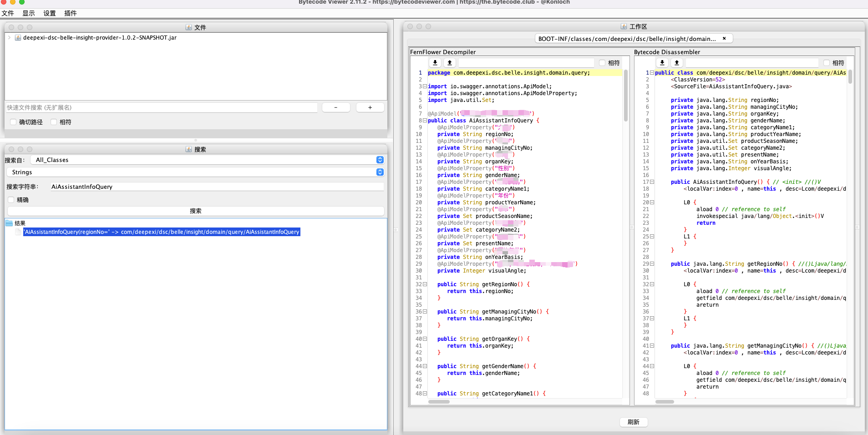Click the Bytecode Disassembler search down arrow icon
The height and width of the screenshot is (435, 868).
[x=662, y=63]
